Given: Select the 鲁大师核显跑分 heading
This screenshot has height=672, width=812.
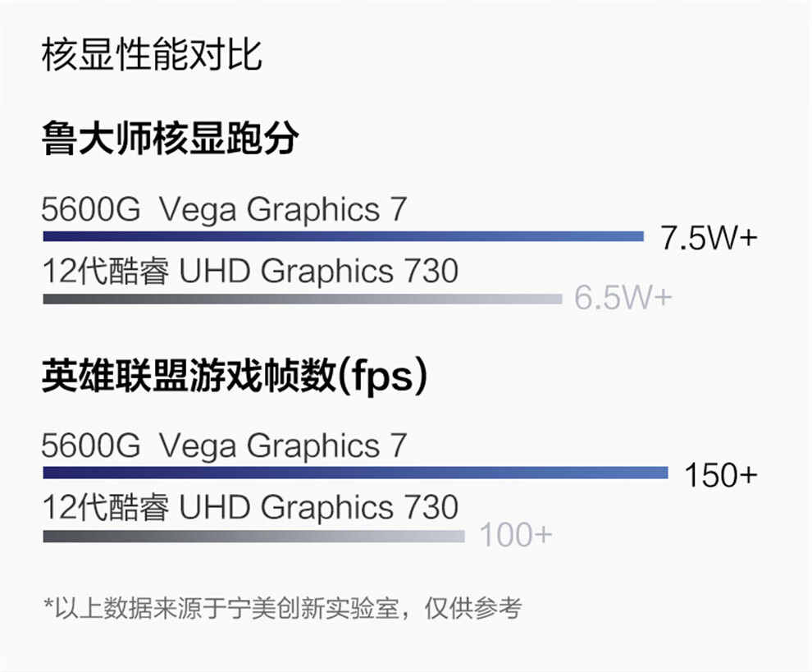Looking at the screenshot, I should tap(169, 139).
